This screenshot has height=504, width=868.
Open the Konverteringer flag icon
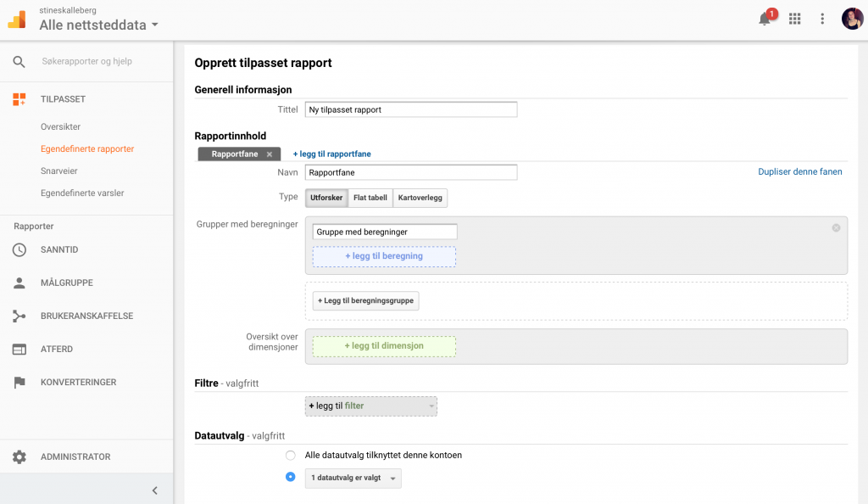pos(19,382)
